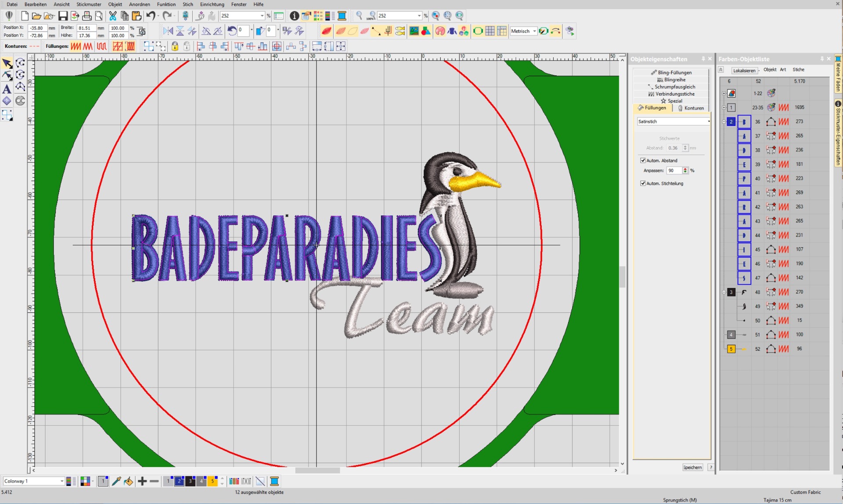843x504 pixels.
Task: Click the thread spool icon in bottom bar
Action: pyautogui.click(x=274, y=481)
